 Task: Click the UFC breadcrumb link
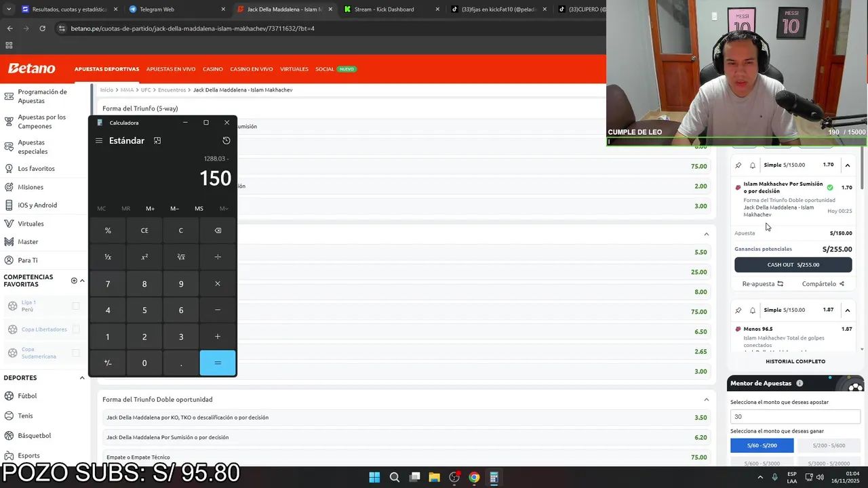[146, 90]
